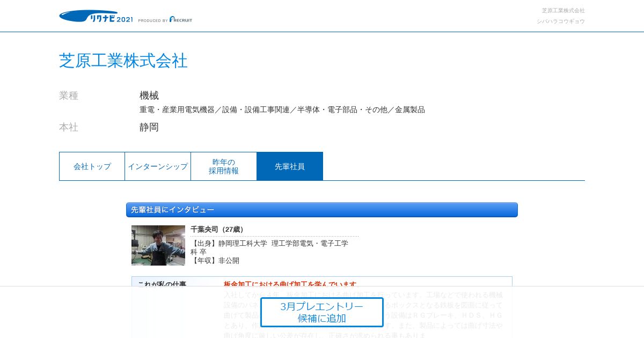
Task: Click the top-right 芝原工業株式会社 text
Action: (563, 10)
